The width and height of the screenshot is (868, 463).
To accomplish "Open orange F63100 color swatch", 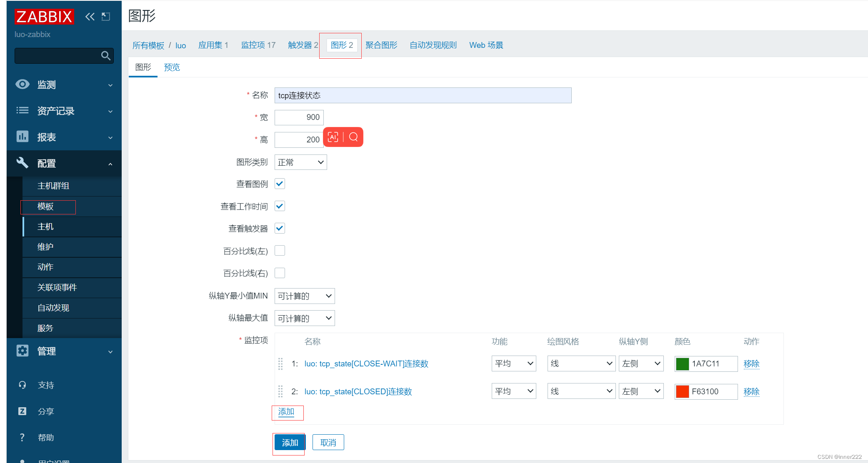I will (682, 391).
